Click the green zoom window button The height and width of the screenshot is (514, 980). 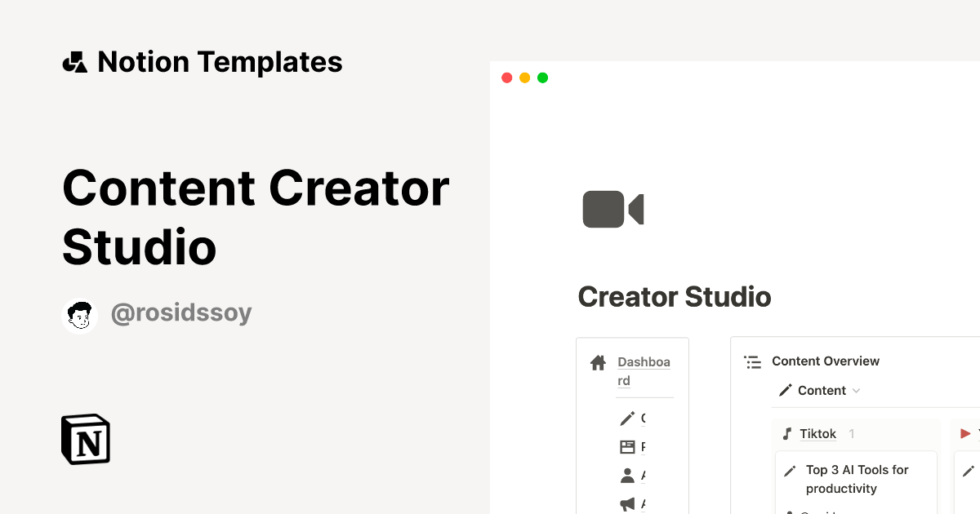tap(542, 78)
